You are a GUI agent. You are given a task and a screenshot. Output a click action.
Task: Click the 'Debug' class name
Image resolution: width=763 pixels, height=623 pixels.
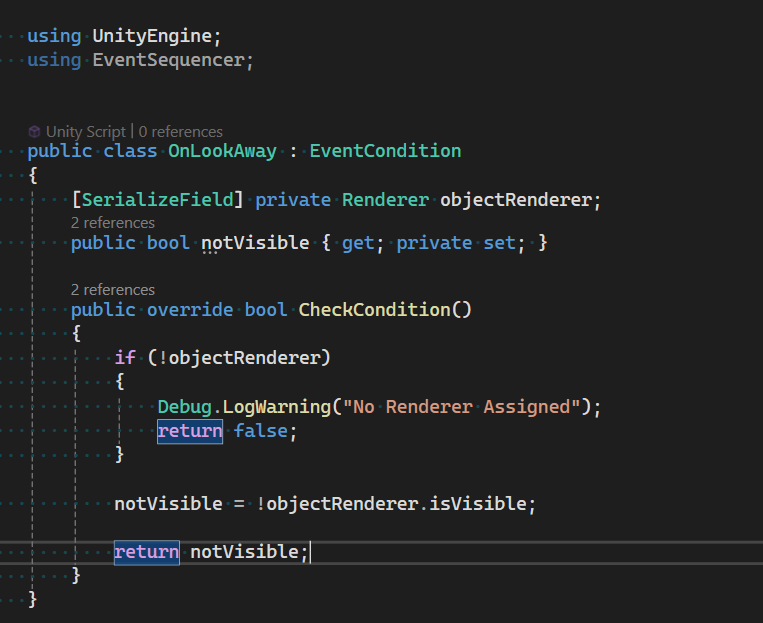184,406
